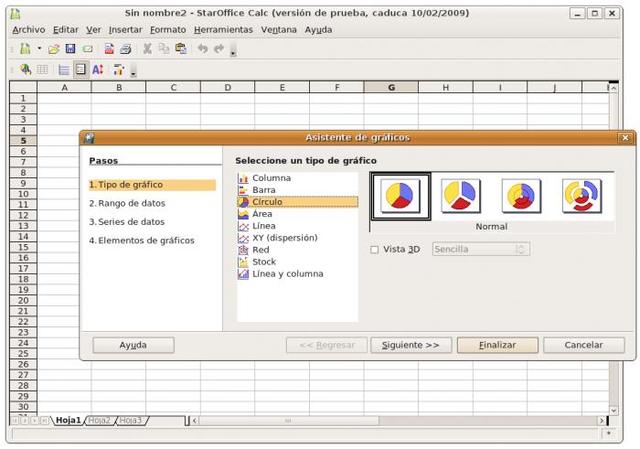Click the Siguiente >> button

411,345
